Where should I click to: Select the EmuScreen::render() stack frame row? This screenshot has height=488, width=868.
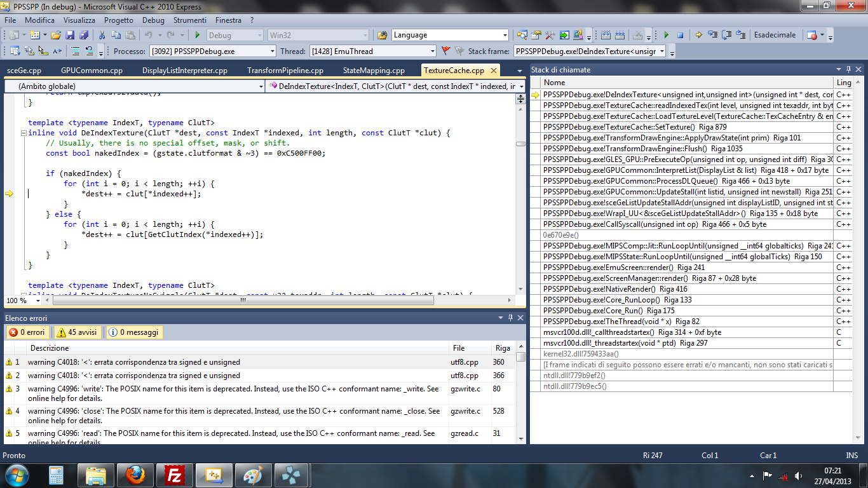pos(687,268)
